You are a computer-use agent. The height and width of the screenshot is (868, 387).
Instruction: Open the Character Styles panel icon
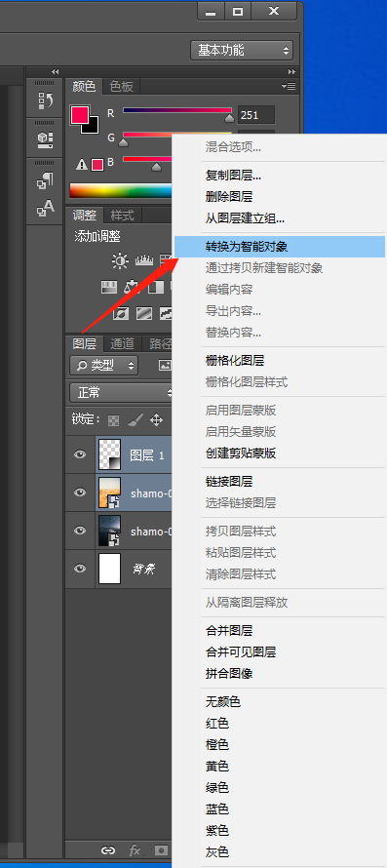point(45,208)
